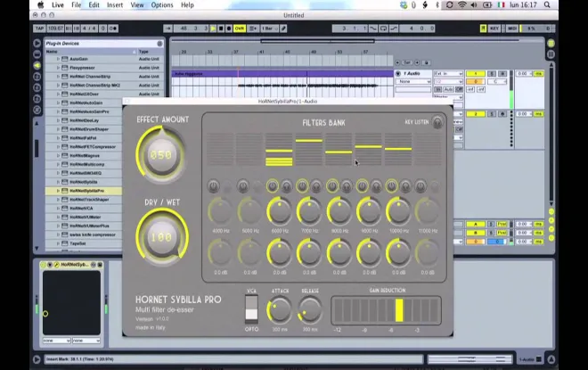Expand the HoRNetSybillaPro browser entry
Screen dimensions: 588x370
tap(58, 191)
